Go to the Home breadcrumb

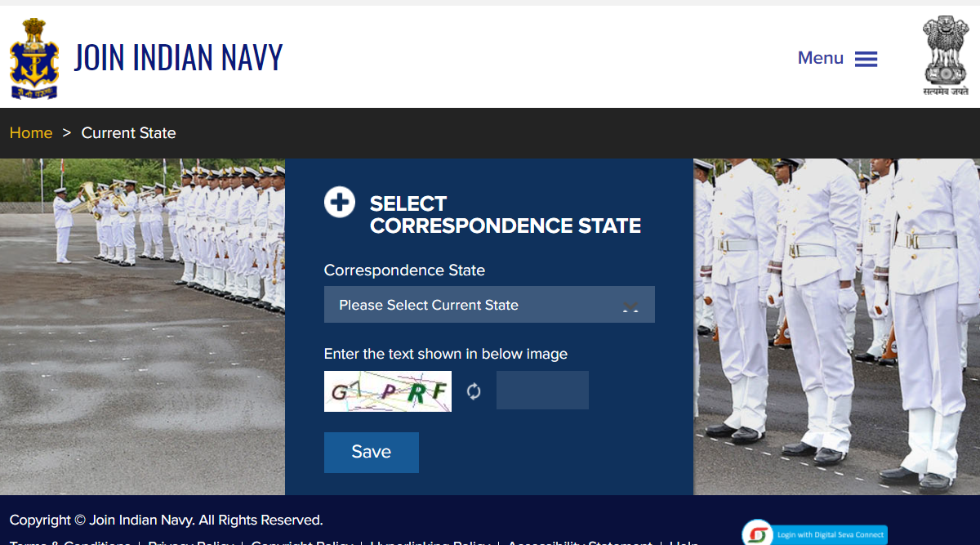31,133
